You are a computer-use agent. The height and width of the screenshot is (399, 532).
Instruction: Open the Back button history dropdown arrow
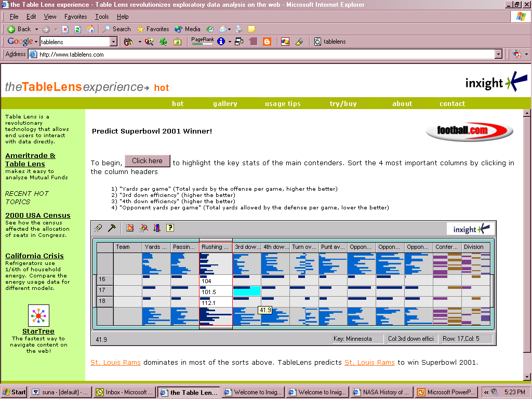(35, 29)
